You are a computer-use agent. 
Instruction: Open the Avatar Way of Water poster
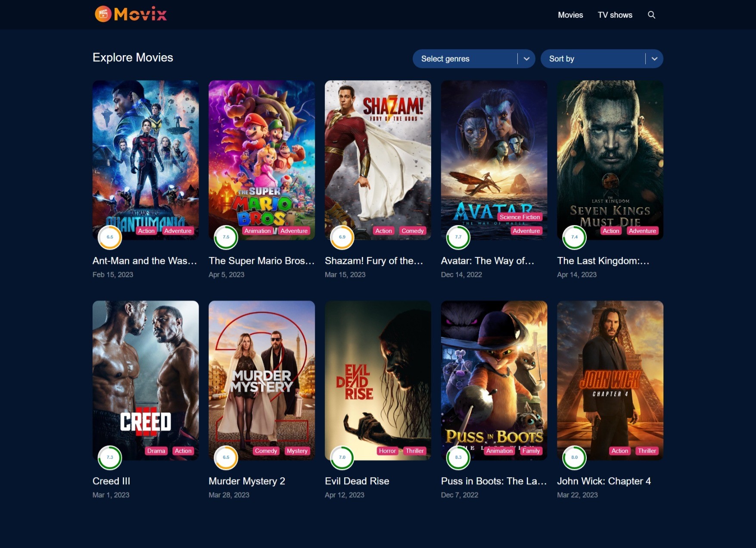[x=494, y=160]
